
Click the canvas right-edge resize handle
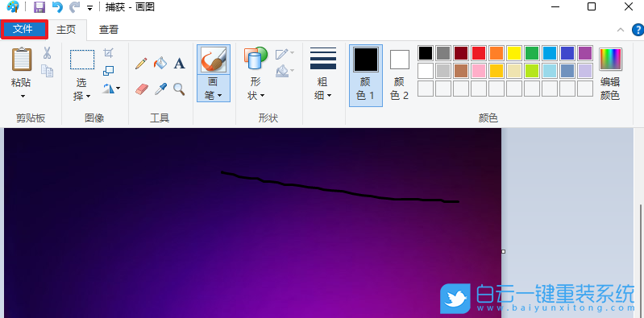(x=504, y=251)
